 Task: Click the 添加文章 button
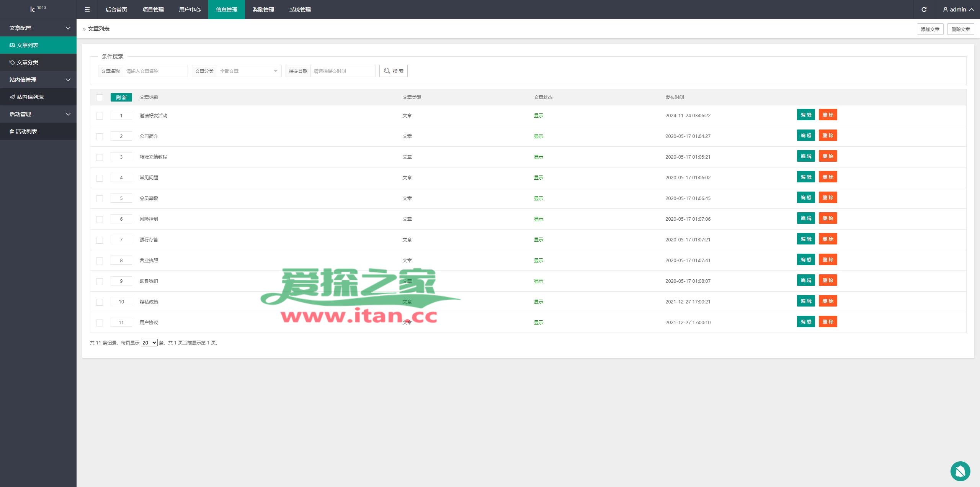point(930,29)
